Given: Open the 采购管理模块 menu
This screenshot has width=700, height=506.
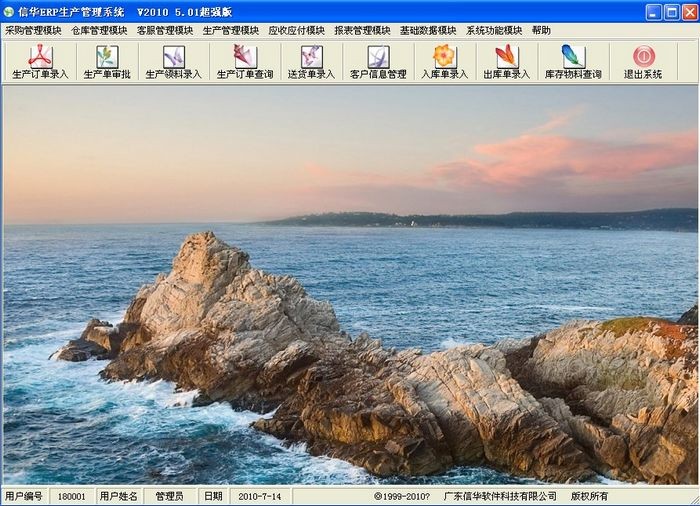Looking at the screenshot, I should pyautogui.click(x=33, y=31).
